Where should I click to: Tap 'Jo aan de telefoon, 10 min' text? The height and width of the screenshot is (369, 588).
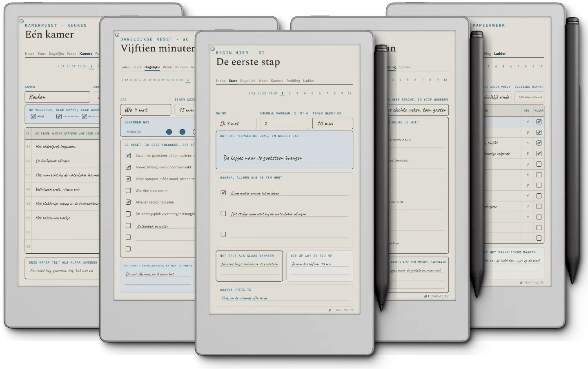[x=311, y=264]
